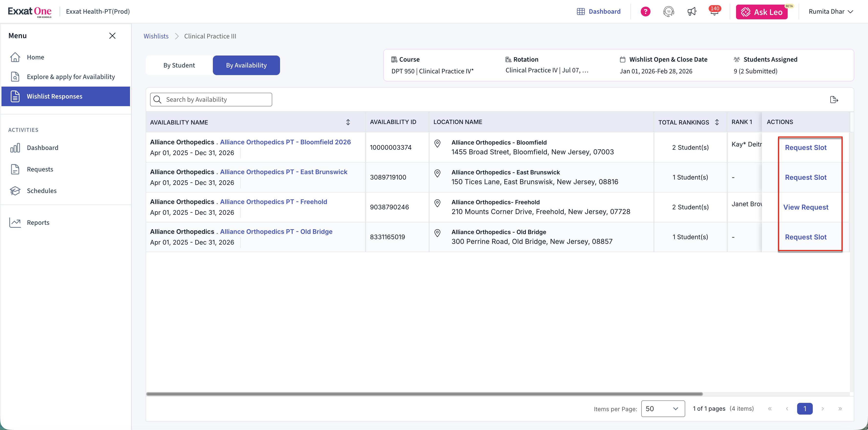Close the Menu sidebar panel
868x430 pixels.
tap(112, 36)
